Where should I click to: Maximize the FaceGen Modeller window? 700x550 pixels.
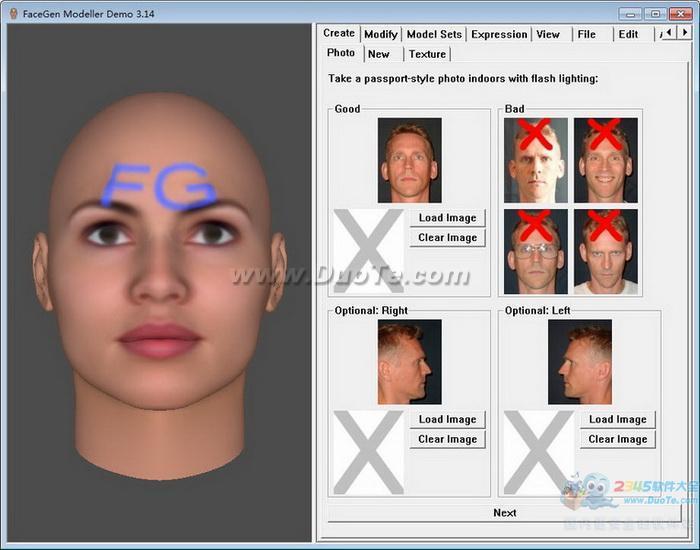[655, 14]
